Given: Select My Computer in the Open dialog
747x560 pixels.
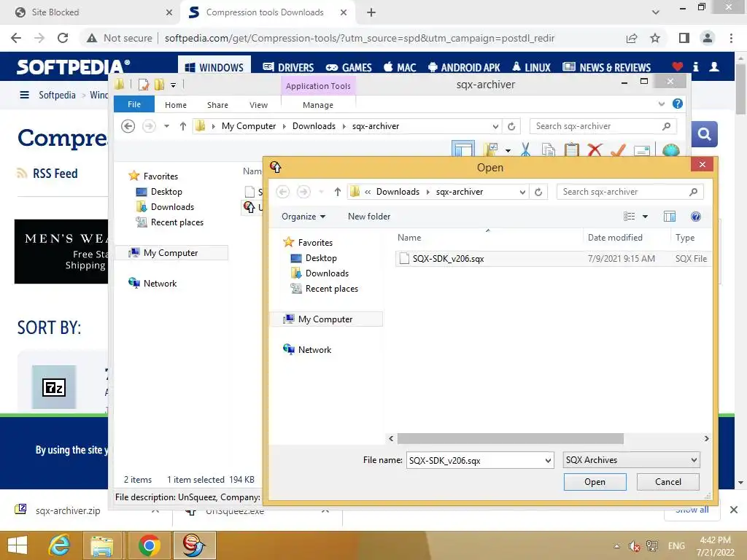Looking at the screenshot, I should coord(325,319).
